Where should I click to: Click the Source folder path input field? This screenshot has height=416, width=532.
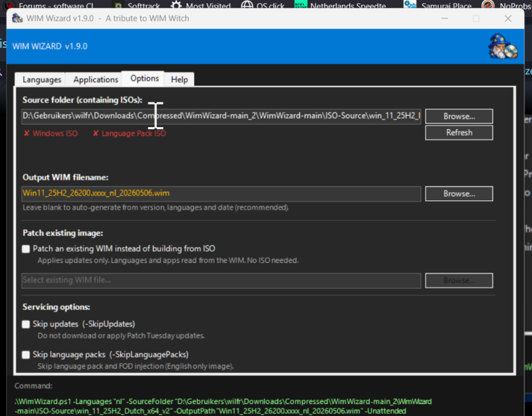221,116
